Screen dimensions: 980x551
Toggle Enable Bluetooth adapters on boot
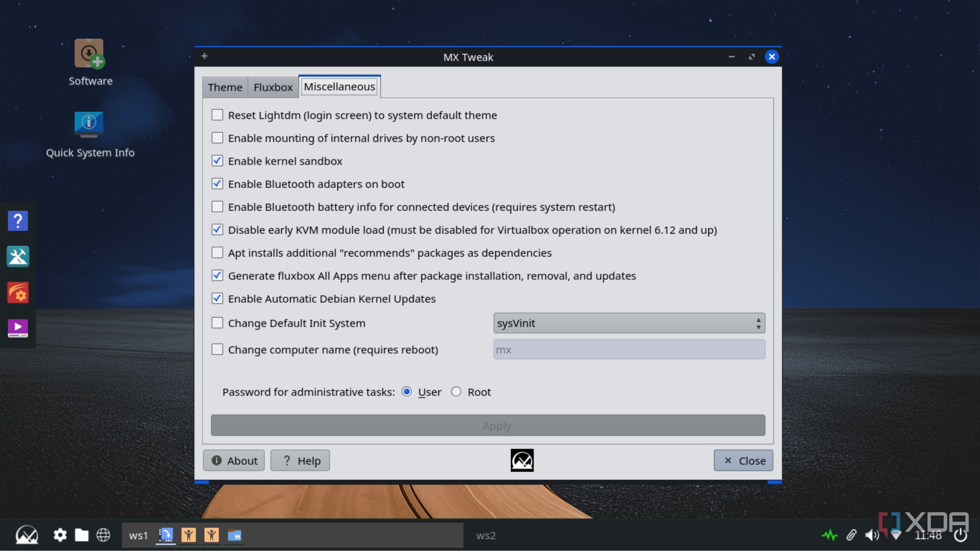217,184
